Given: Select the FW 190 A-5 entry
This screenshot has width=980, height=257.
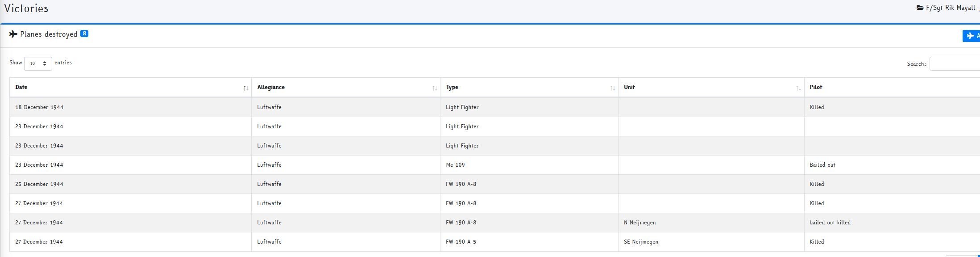Looking at the screenshot, I should point(461,242).
